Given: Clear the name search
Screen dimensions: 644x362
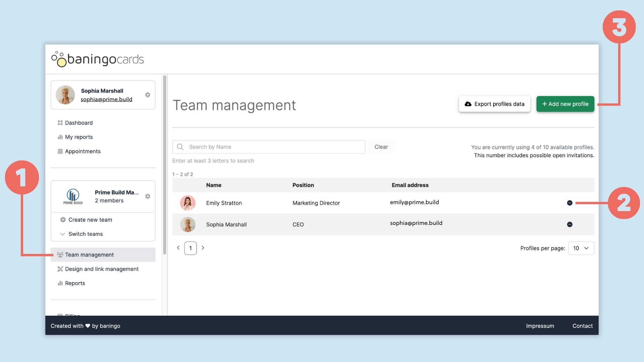Looking at the screenshot, I should click(x=381, y=147).
